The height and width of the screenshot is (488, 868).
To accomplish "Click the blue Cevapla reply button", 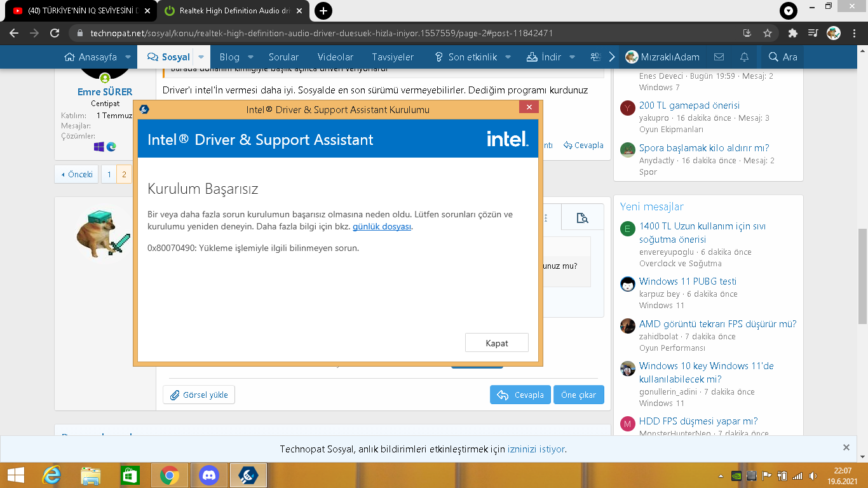I will (x=520, y=395).
